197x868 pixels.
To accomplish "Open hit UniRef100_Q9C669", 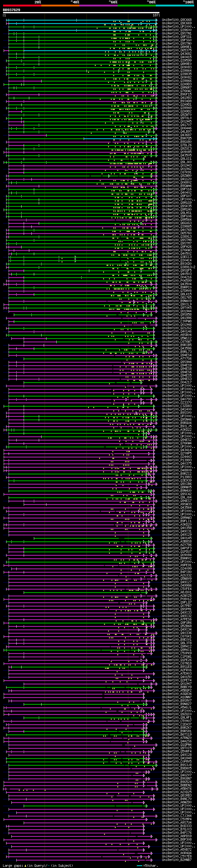I will 177,23.
